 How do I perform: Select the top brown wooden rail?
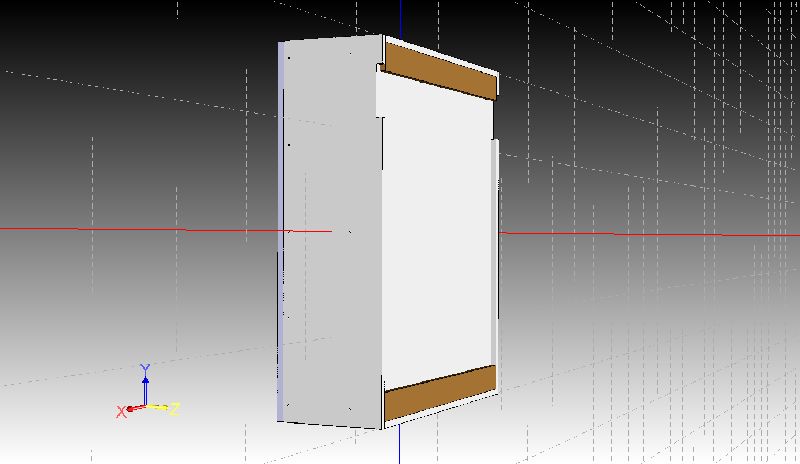click(x=440, y=71)
